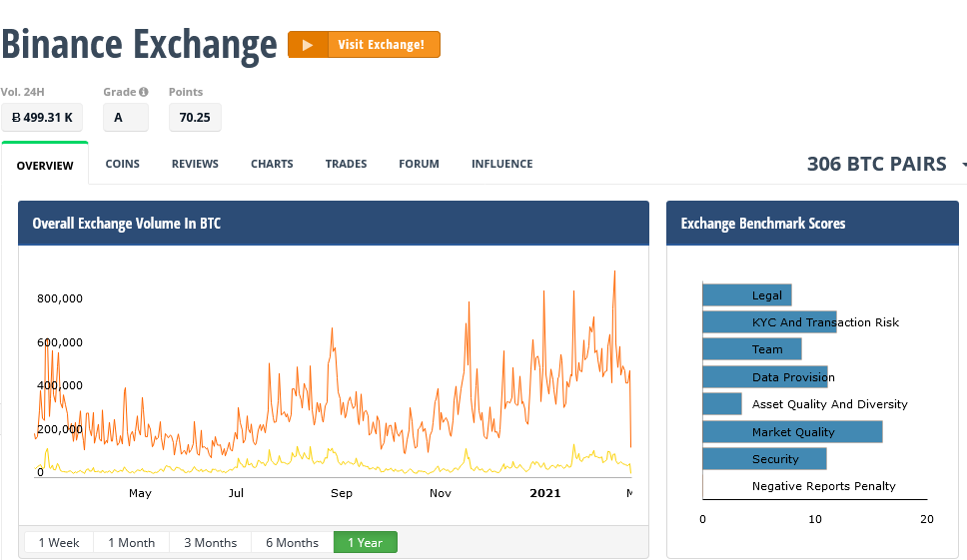Click the 70.25 Points value box
967x560 pixels.
(x=195, y=117)
